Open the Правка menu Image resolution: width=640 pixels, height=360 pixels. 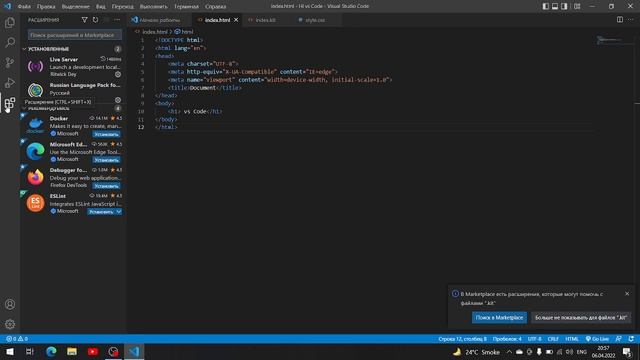coord(46,7)
